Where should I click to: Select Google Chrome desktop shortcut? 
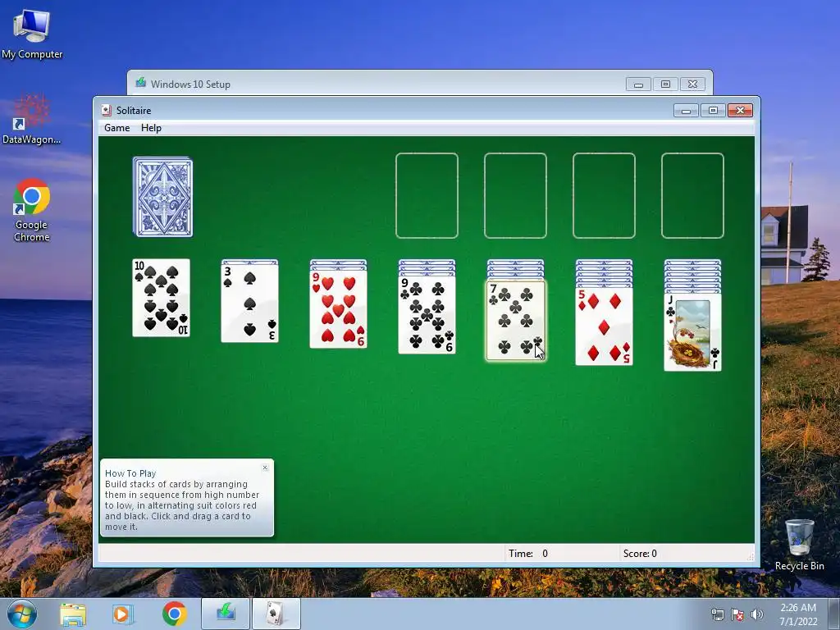pyautogui.click(x=32, y=211)
